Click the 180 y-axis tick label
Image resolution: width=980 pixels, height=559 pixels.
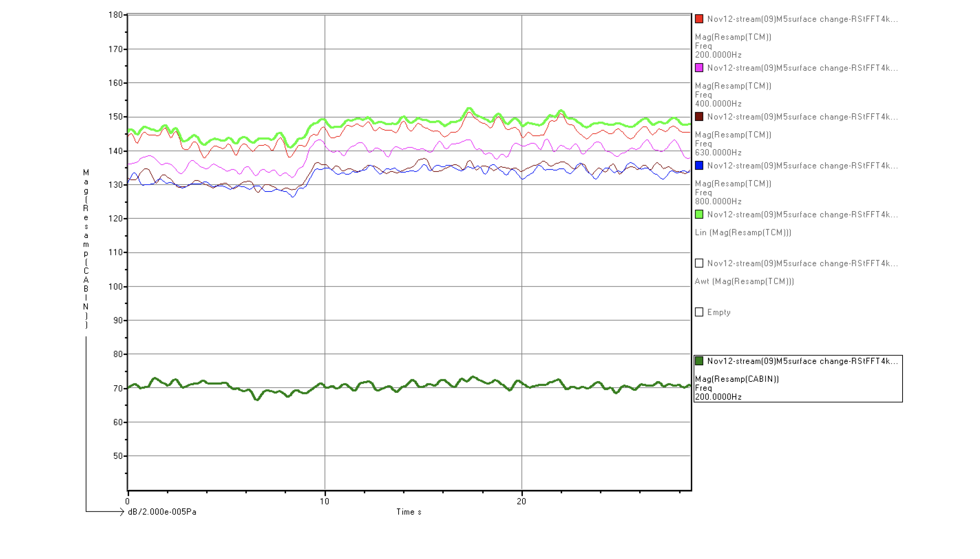115,15
